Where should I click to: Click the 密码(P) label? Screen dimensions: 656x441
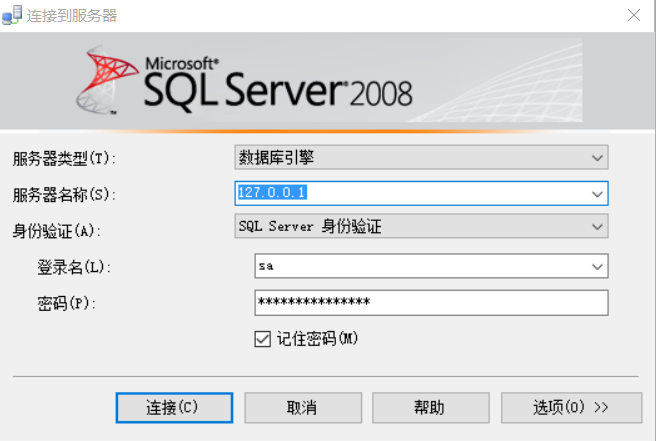point(67,303)
